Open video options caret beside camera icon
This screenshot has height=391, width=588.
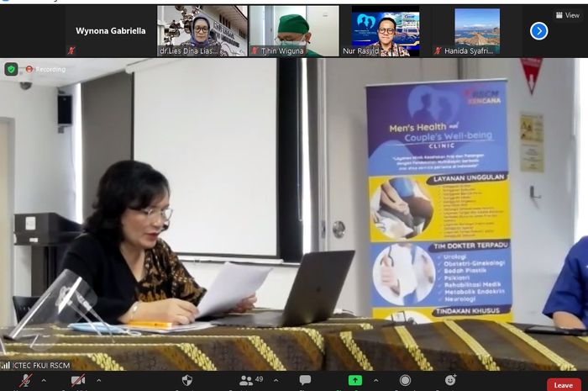point(98,381)
